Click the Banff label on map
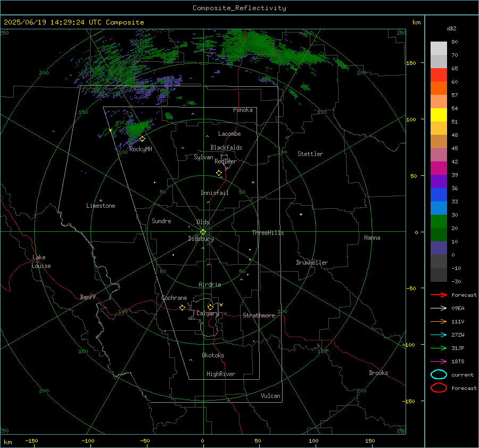 88,297
